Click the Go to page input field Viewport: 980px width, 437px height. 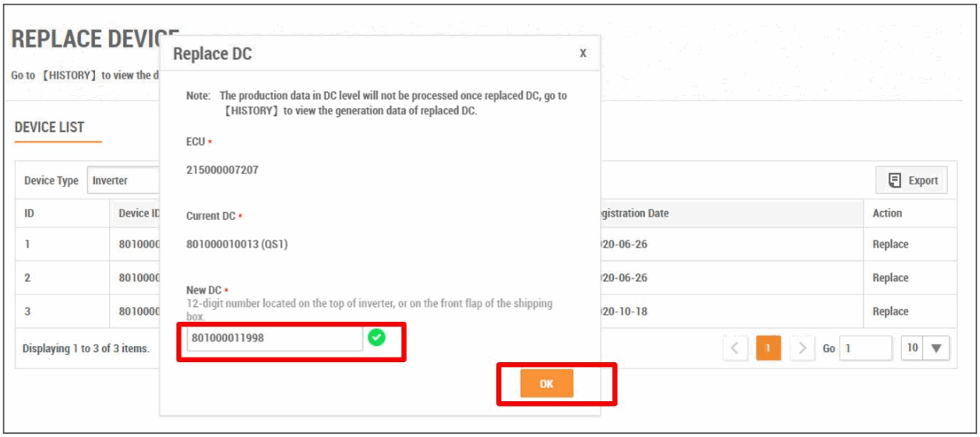(865, 348)
